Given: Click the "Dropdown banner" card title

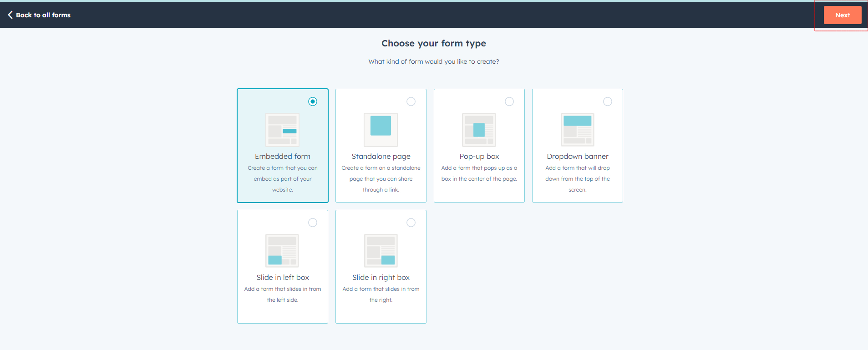Looking at the screenshot, I should 578,157.
